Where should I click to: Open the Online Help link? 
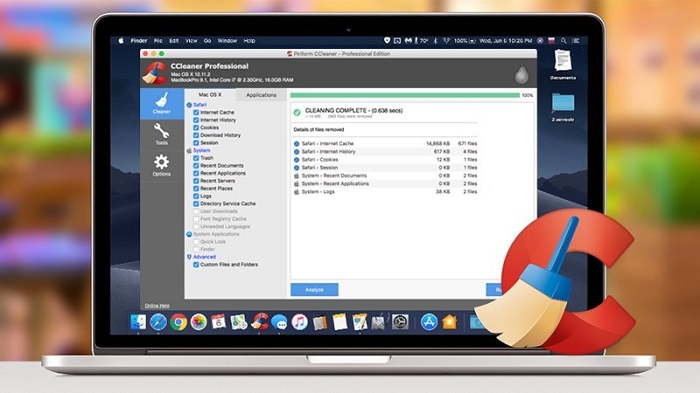[157, 306]
